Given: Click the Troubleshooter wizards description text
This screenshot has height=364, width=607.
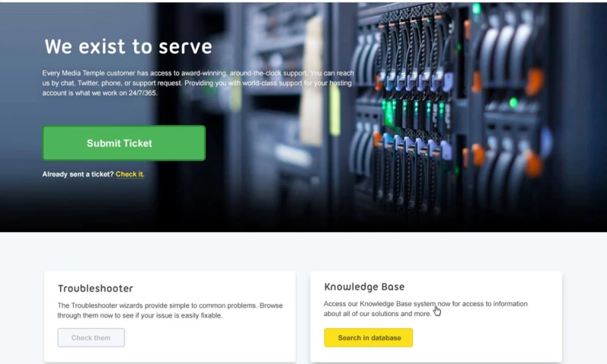Looking at the screenshot, I should click(170, 310).
